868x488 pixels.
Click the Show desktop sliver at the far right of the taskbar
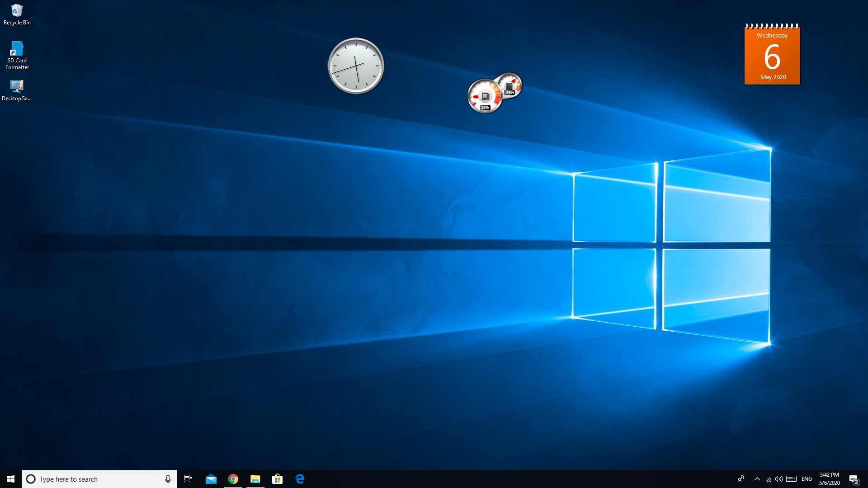click(x=867, y=479)
